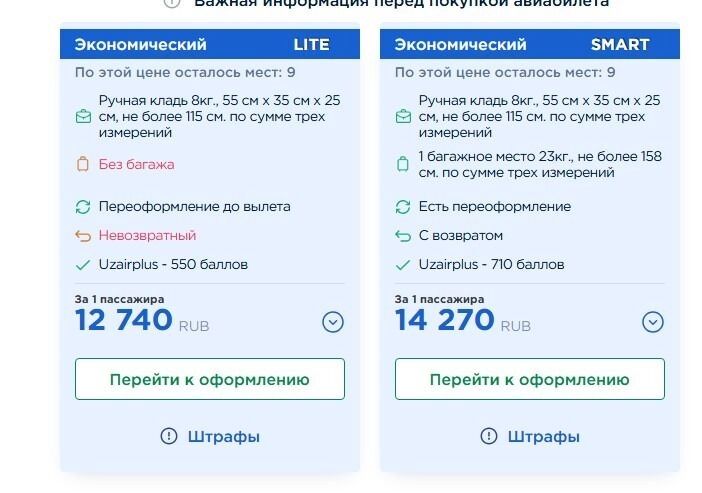
Task: Click hand luggage icon in SMART fare
Action: (x=403, y=117)
